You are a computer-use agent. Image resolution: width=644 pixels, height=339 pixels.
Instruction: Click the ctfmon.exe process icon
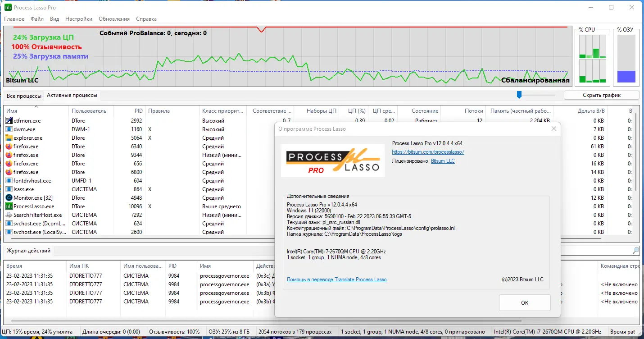(x=9, y=120)
